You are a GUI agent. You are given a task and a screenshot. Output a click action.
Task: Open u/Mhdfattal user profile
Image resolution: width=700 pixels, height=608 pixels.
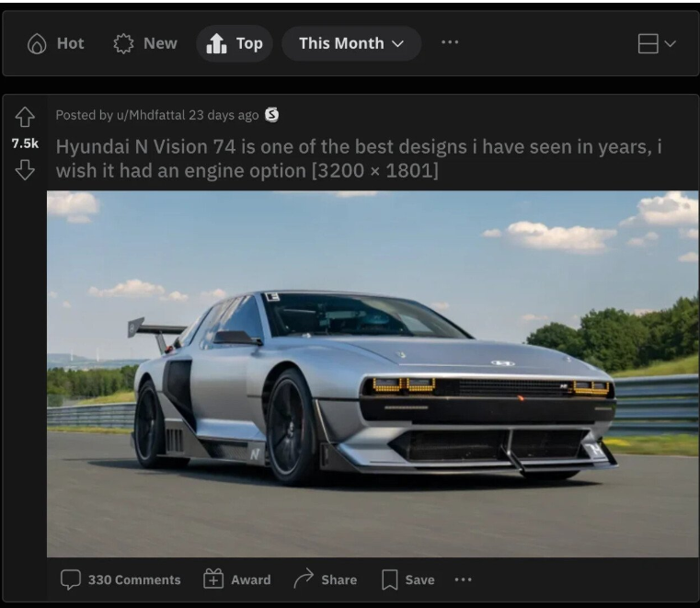(151, 115)
